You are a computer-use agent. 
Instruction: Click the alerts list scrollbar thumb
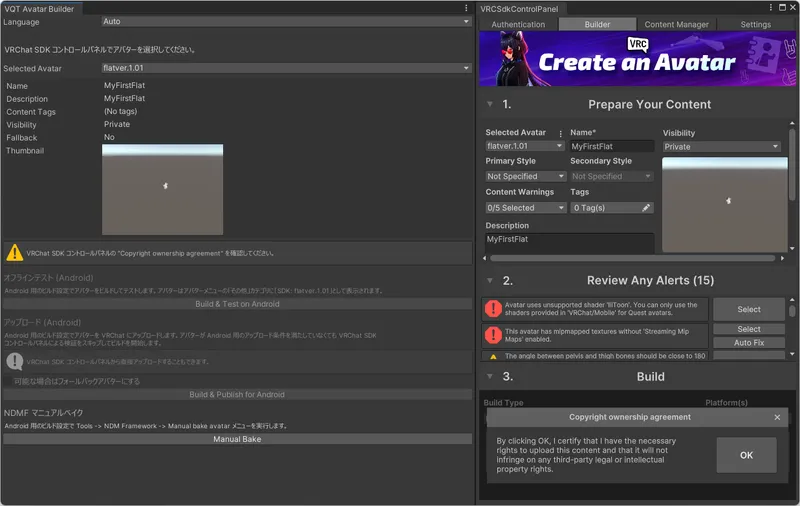coord(792,311)
